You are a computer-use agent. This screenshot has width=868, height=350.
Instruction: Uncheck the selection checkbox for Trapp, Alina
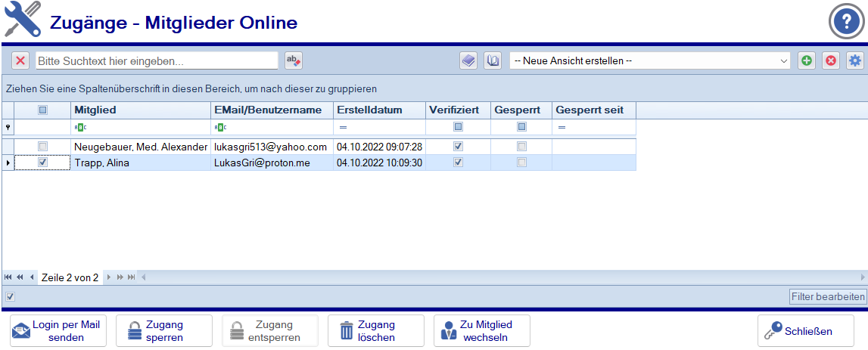pyautogui.click(x=43, y=163)
